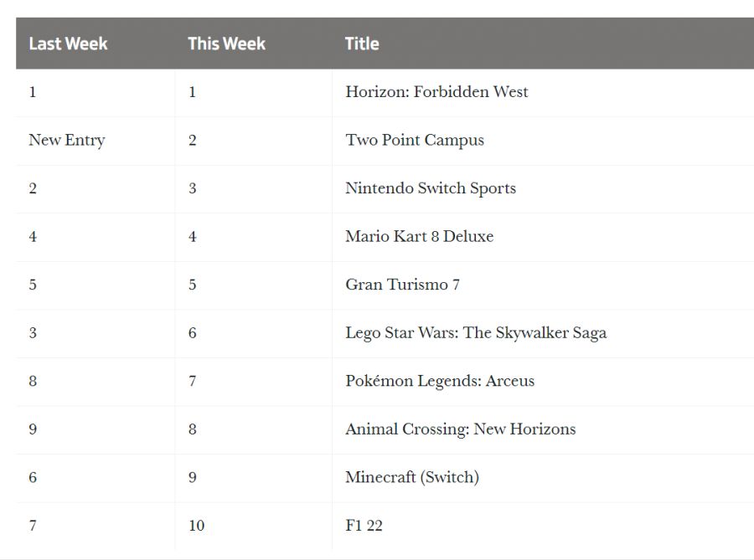Select Two Point Campus's This Week rank cell
Viewport: 754px width, 560px height.
click(193, 140)
